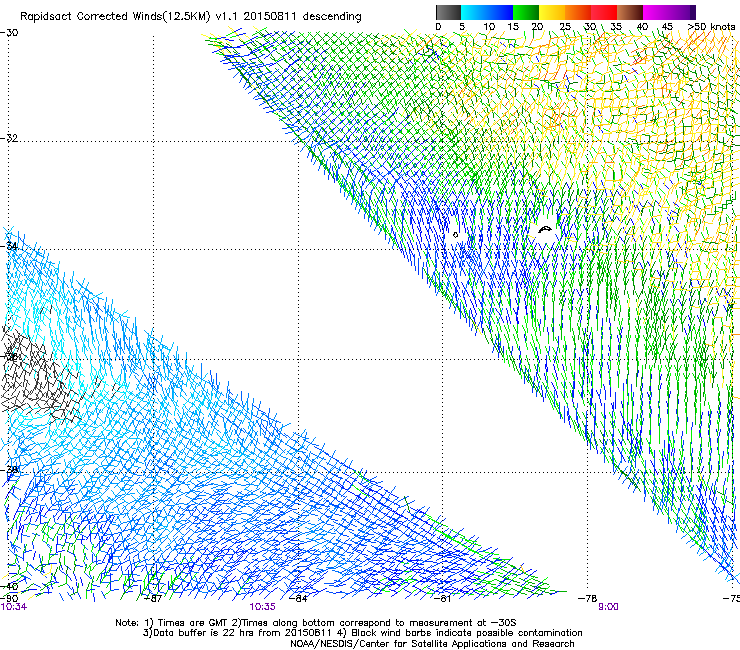Click the purple '10:35' swath time
Viewport: 740px width, 650px height.
(262, 607)
